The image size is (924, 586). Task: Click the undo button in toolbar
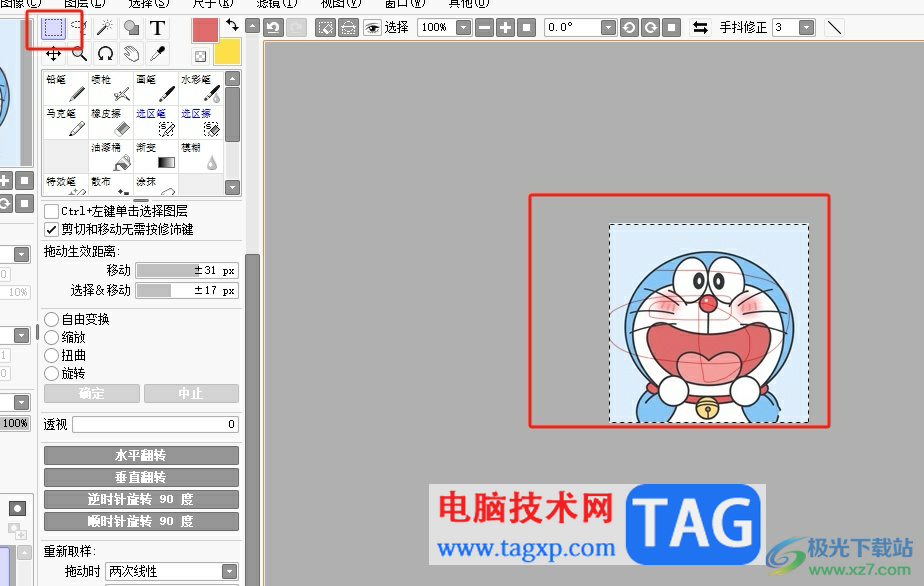[x=273, y=28]
